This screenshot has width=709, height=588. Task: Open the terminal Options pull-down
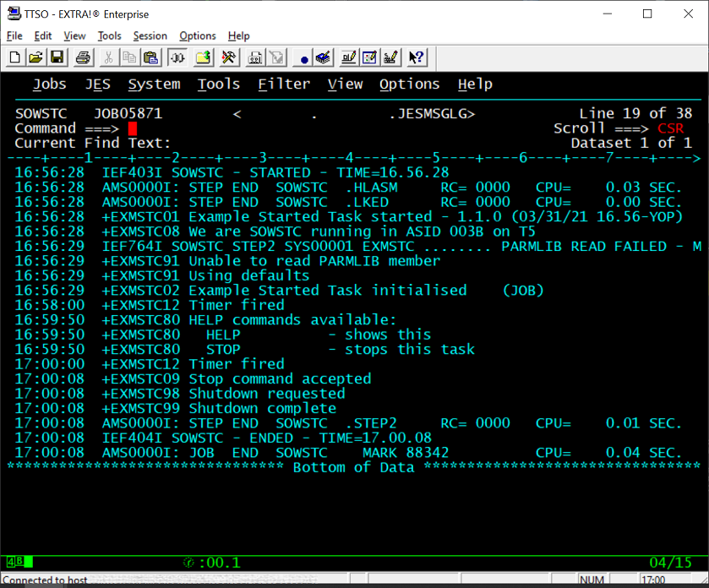(410, 84)
